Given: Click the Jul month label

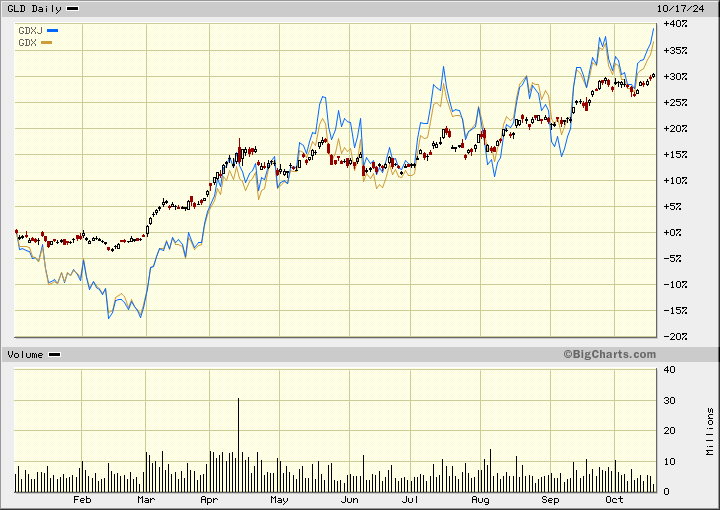Looking at the screenshot, I should coord(410,500).
